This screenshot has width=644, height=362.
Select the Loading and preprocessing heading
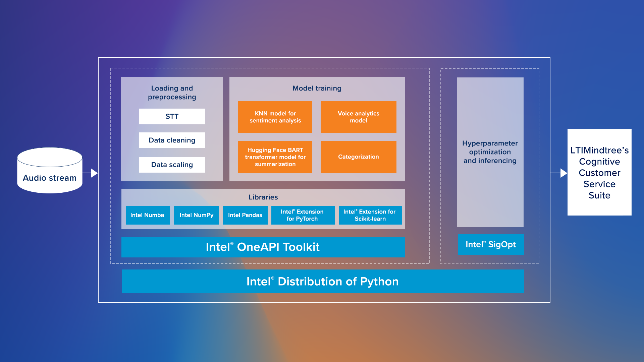pos(172,93)
